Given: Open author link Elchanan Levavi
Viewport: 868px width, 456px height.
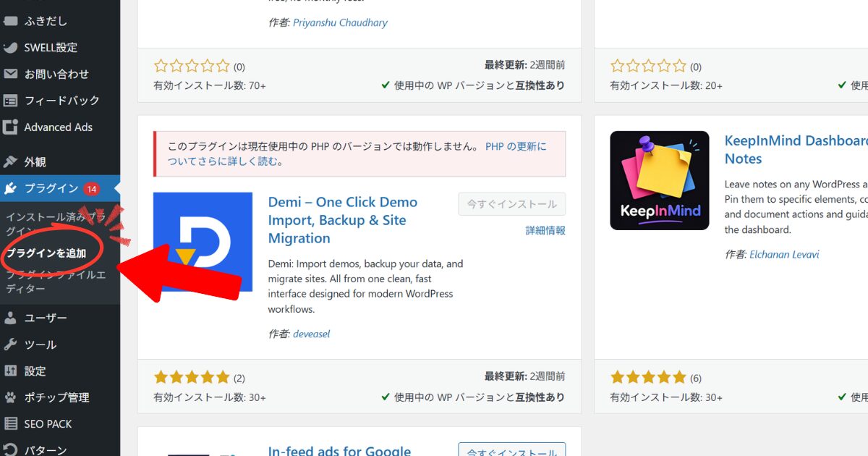Looking at the screenshot, I should tap(784, 255).
